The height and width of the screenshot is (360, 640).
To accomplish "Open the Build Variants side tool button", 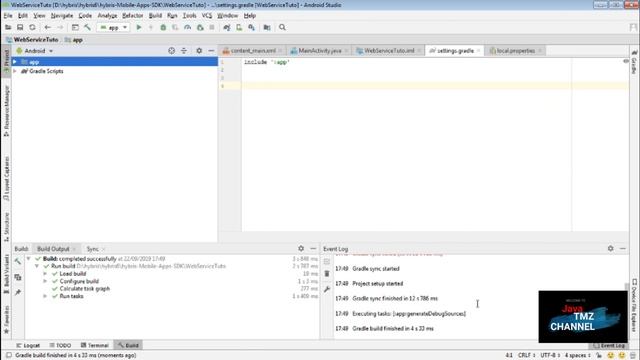I will click(x=6, y=274).
